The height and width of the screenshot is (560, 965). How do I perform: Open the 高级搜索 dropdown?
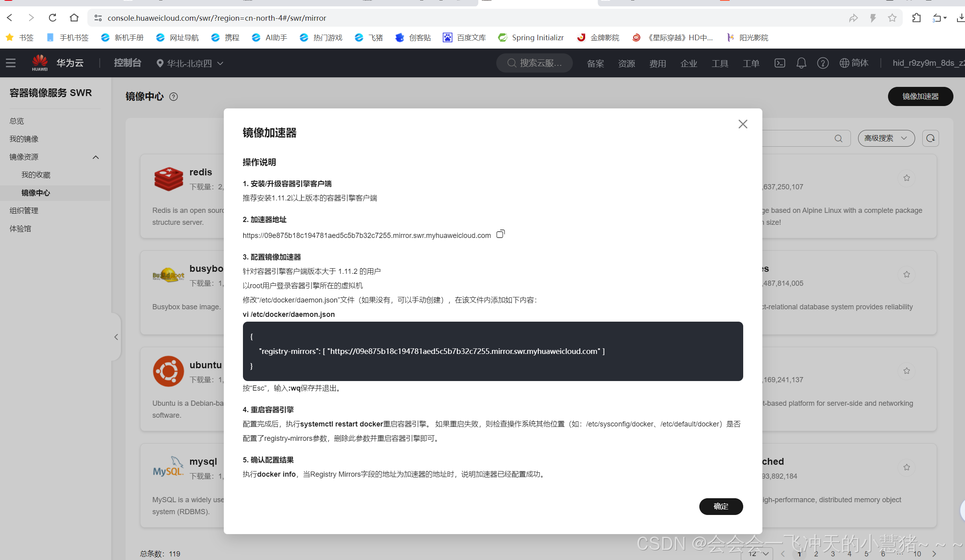pyautogui.click(x=886, y=138)
